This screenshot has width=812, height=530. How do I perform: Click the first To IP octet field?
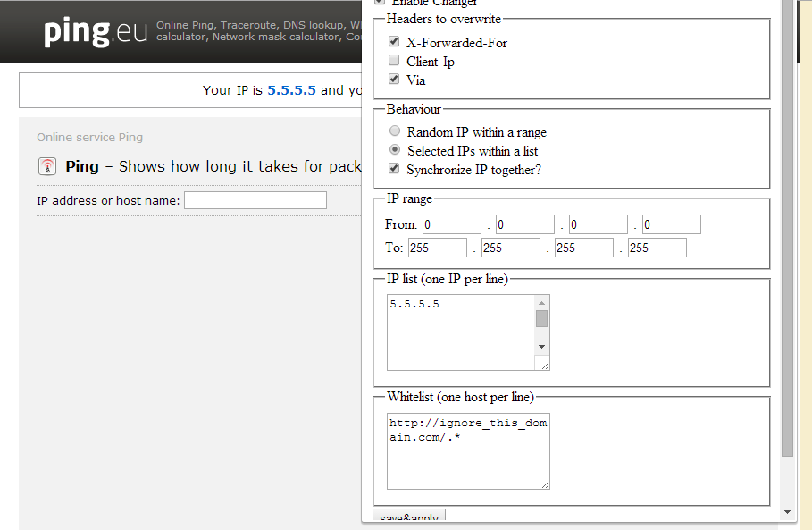coord(438,248)
